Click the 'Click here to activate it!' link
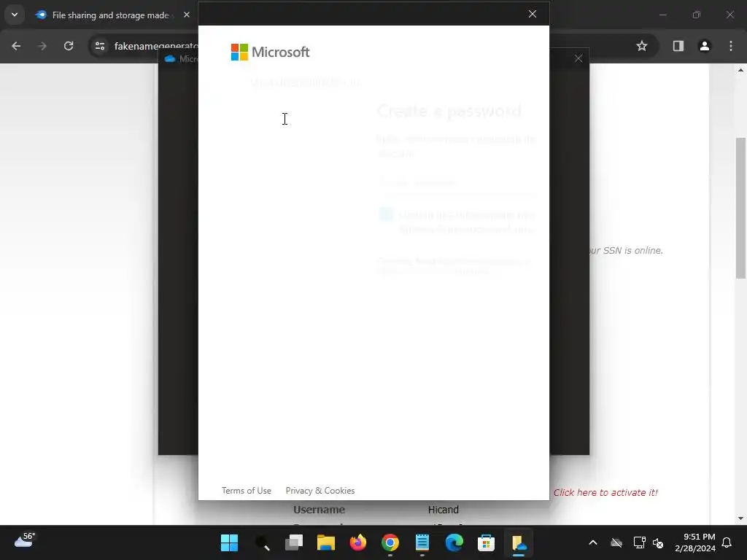 tap(605, 492)
